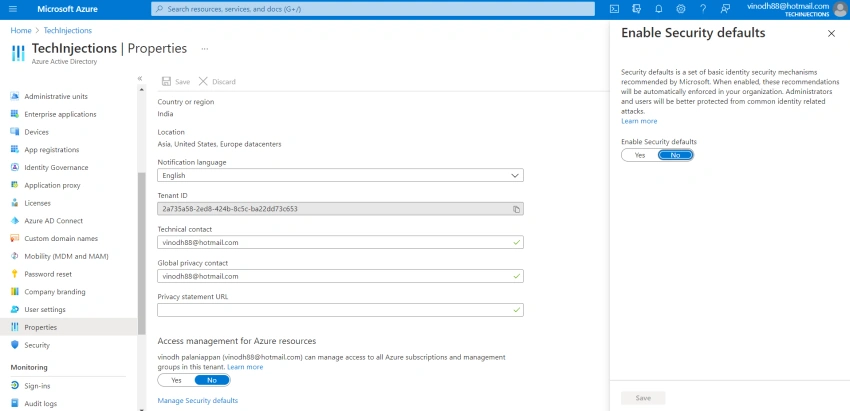Click the Azure AD Connect icon
The width and height of the screenshot is (850, 411).
coord(15,221)
